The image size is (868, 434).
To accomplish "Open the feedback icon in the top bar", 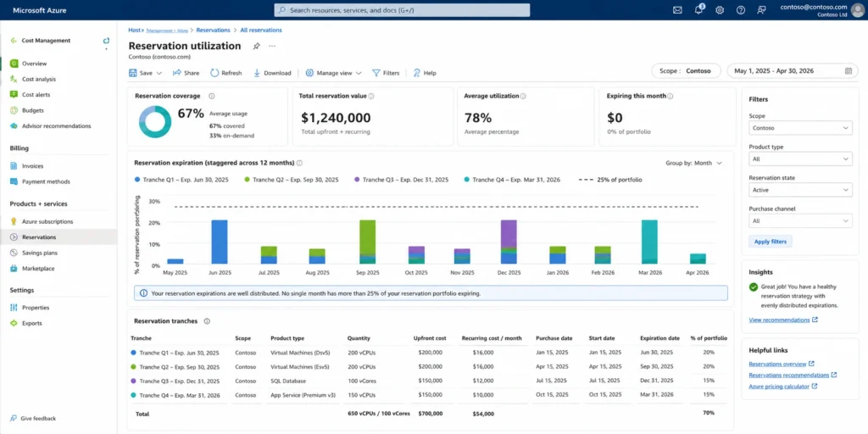I will pyautogui.click(x=762, y=10).
